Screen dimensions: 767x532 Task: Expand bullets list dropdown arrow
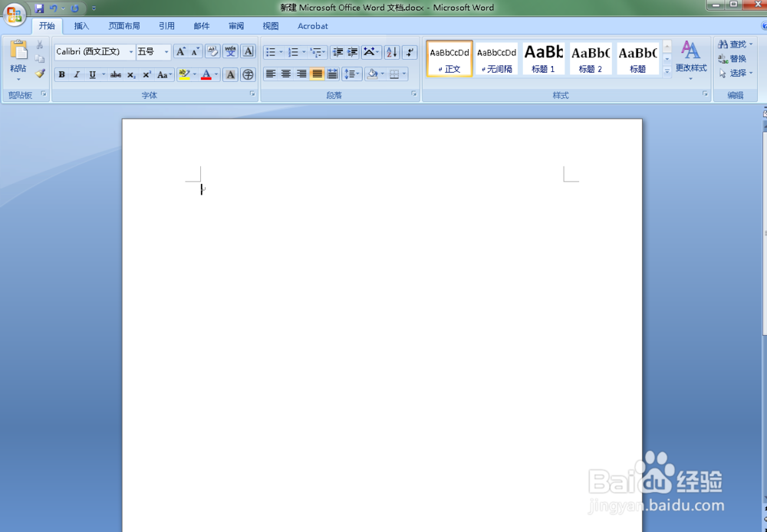click(281, 51)
